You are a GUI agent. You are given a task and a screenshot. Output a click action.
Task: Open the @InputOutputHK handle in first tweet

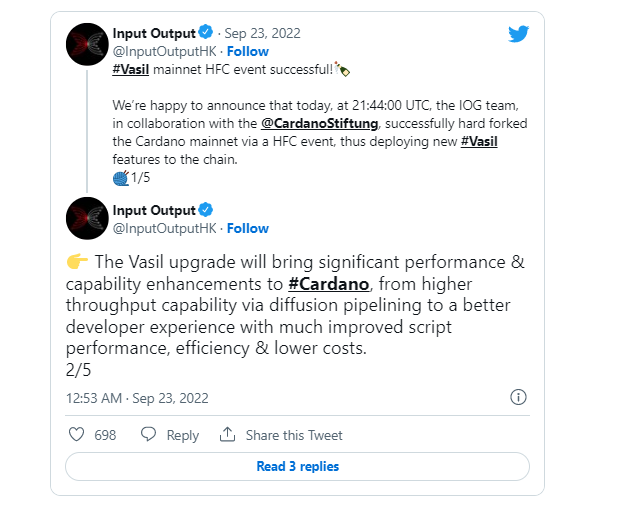[164, 51]
